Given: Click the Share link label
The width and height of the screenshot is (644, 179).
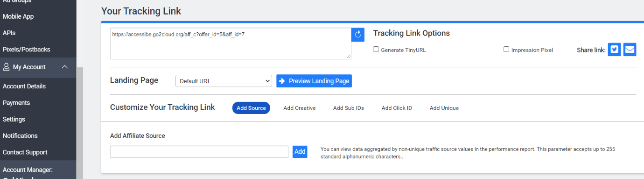Looking at the screenshot, I should point(591,50).
